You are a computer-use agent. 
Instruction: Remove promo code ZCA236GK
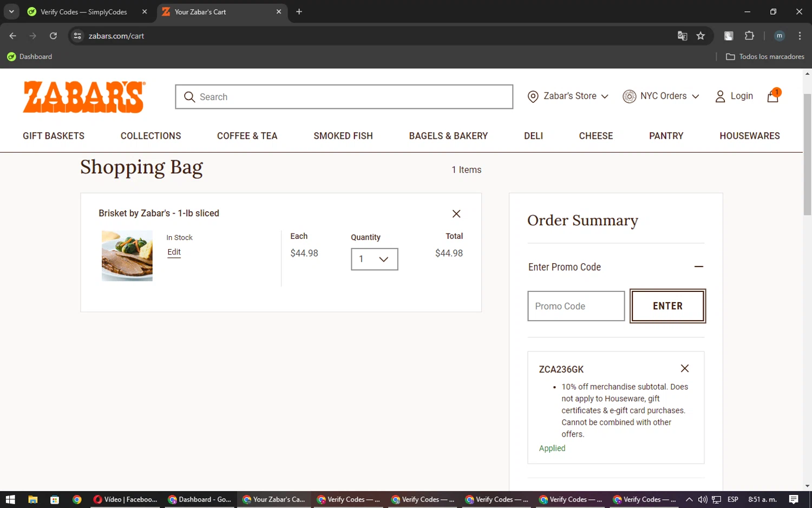pos(685,368)
